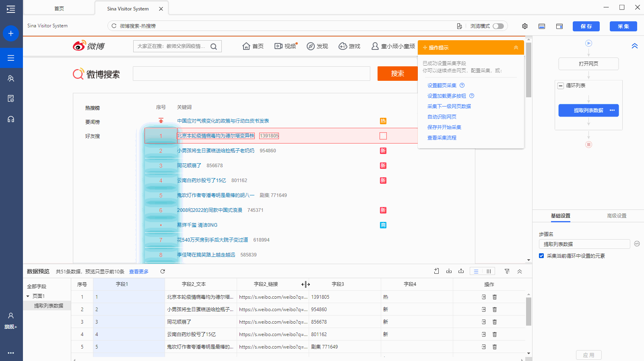Click the start node play icon

pyautogui.click(x=588, y=43)
